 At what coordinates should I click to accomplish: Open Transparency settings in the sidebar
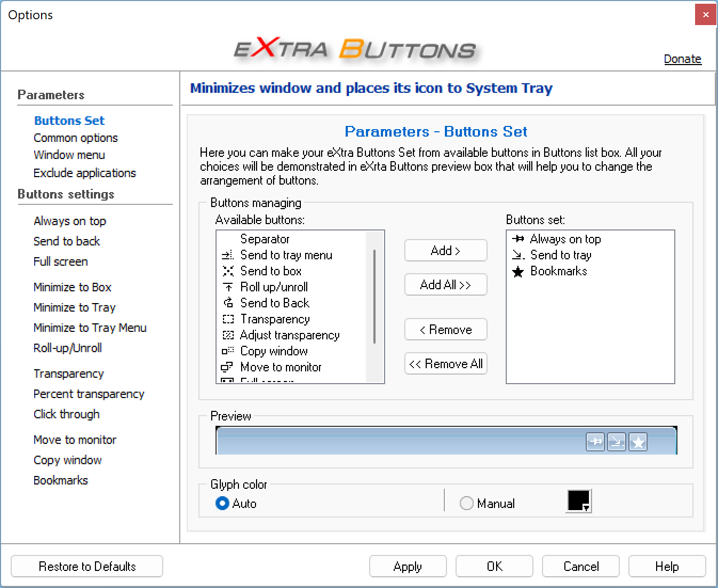pyautogui.click(x=69, y=374)
